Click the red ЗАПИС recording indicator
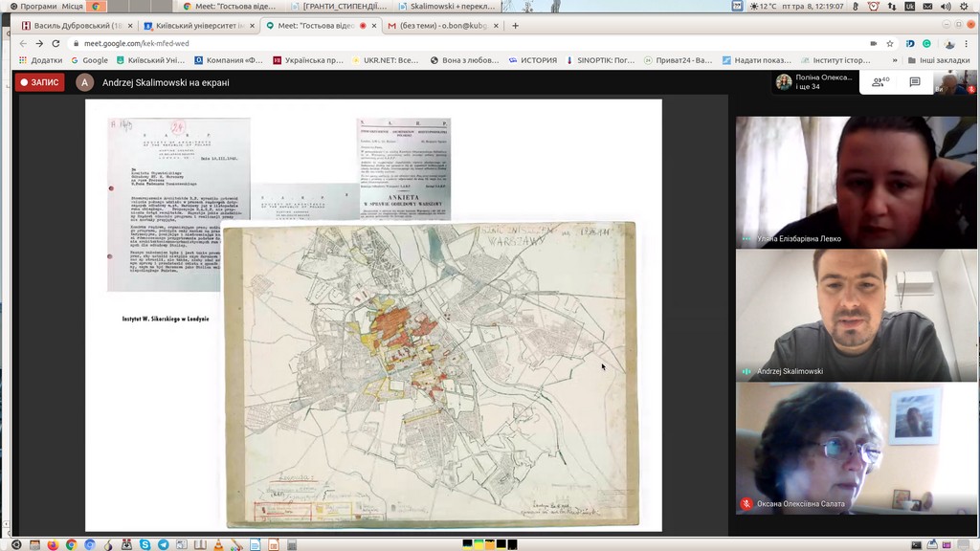This screenshot has height=551, width=980. pyautogui.click(x=39, y=82)
